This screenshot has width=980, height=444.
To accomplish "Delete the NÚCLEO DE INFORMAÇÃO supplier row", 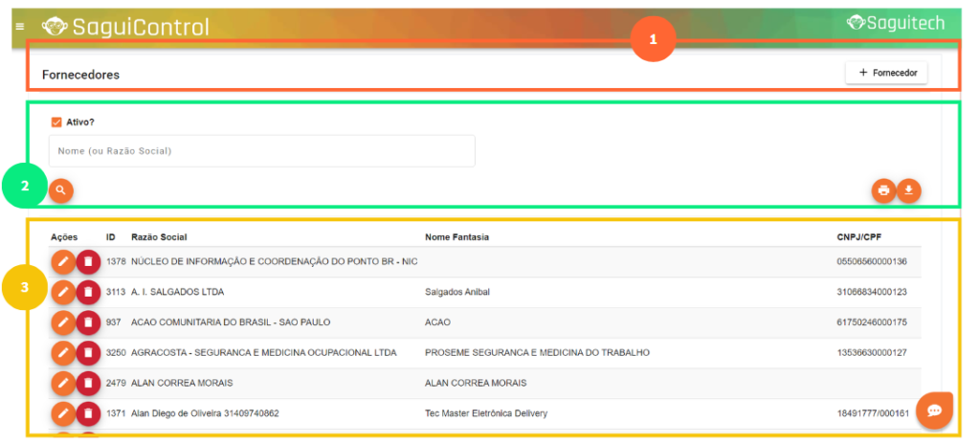I will [x=88, y=261].
